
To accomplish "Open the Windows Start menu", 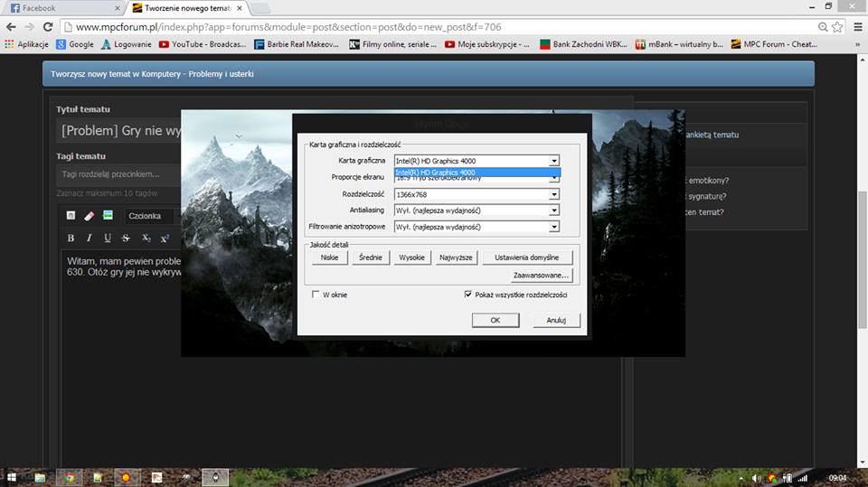I will [12, 478].
